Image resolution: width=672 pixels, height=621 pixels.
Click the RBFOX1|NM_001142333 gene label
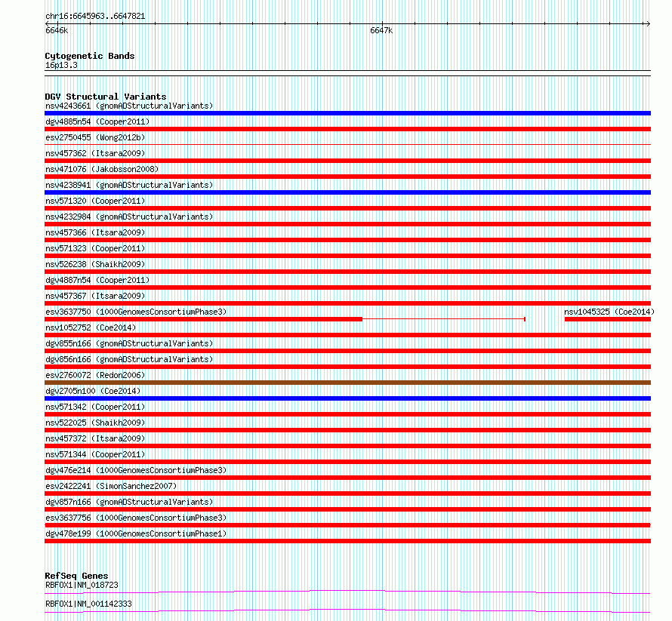click(88, 604)
